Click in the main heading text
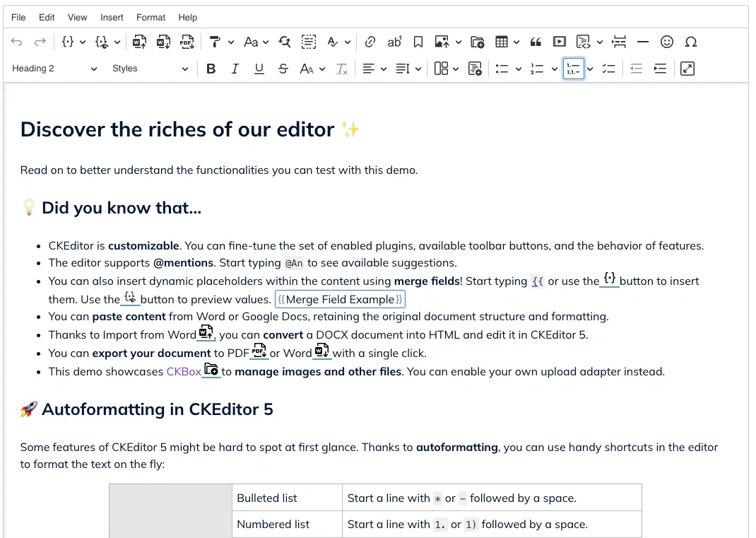756x538 pixels. 177,129
